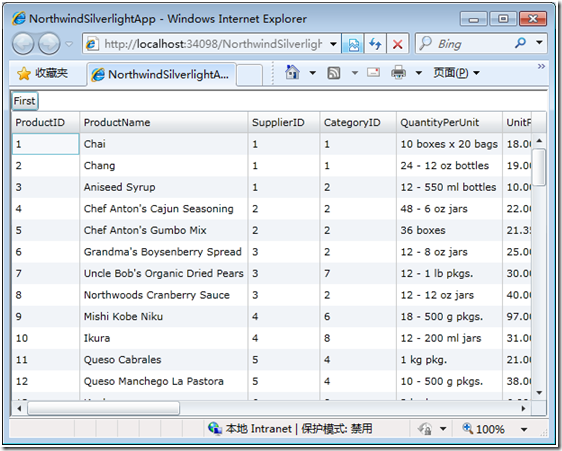Click the red Stop loading icon
The width and height of the screenshot is (562, 451).
397,44
